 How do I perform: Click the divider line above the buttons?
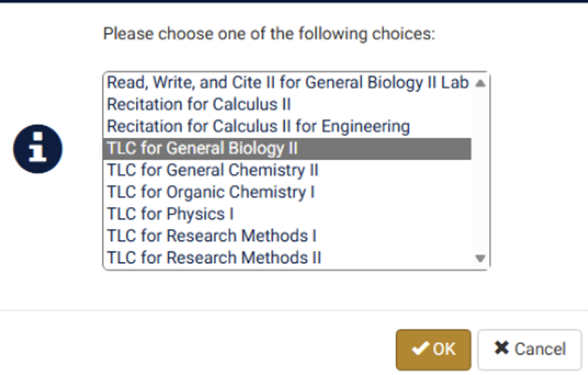294,311
